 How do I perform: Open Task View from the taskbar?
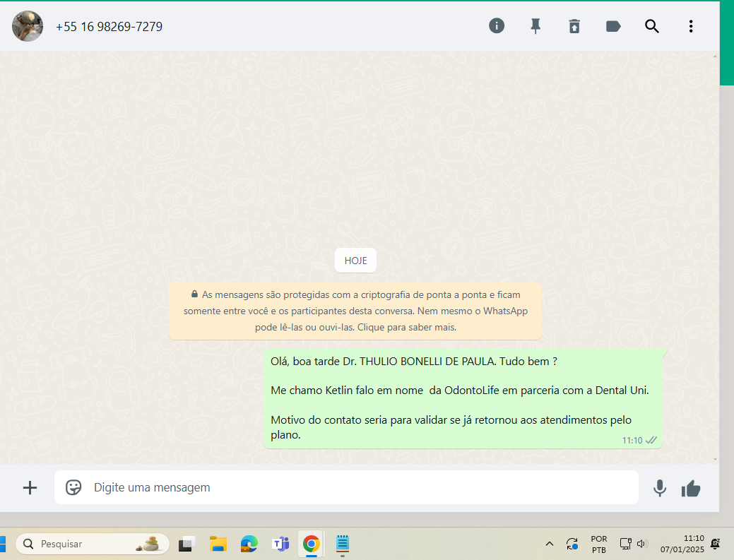point(187,544)
